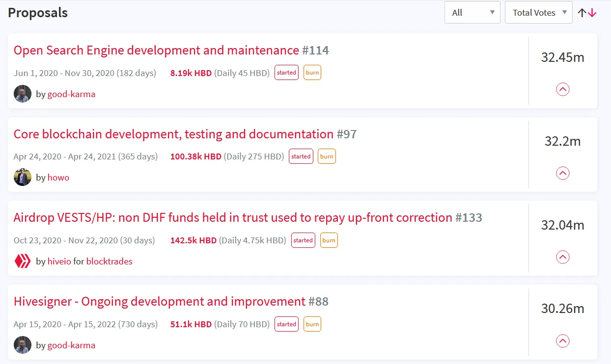Select the Proposals page heading
This screenshot has height=364, width=611.
coord(38,13)
